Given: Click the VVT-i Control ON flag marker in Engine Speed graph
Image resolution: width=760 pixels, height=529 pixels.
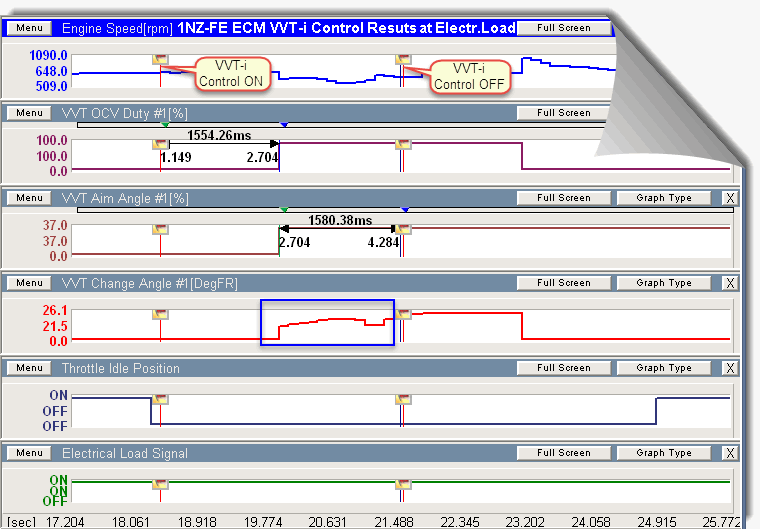Looking at the screenshot, I should (x=160, y=60).
